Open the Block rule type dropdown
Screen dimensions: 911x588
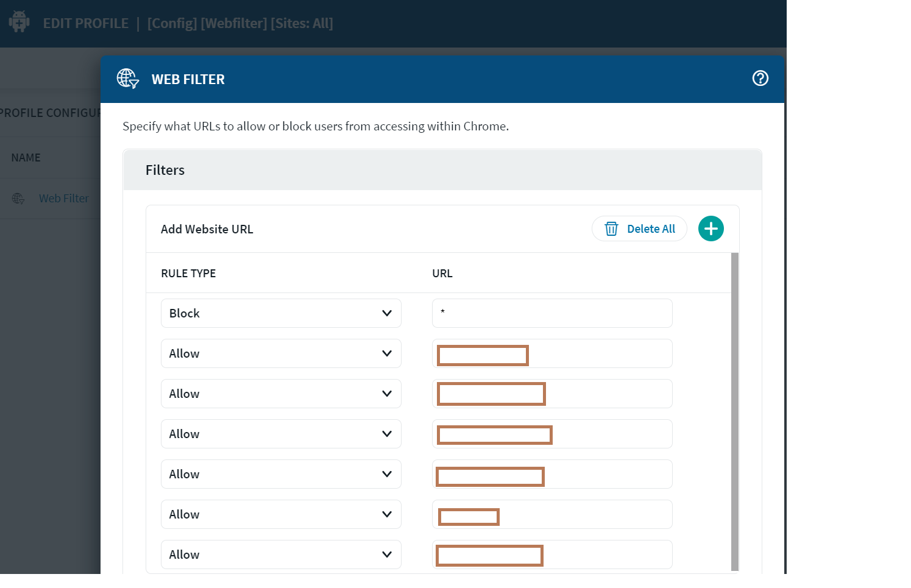(281, 313)
